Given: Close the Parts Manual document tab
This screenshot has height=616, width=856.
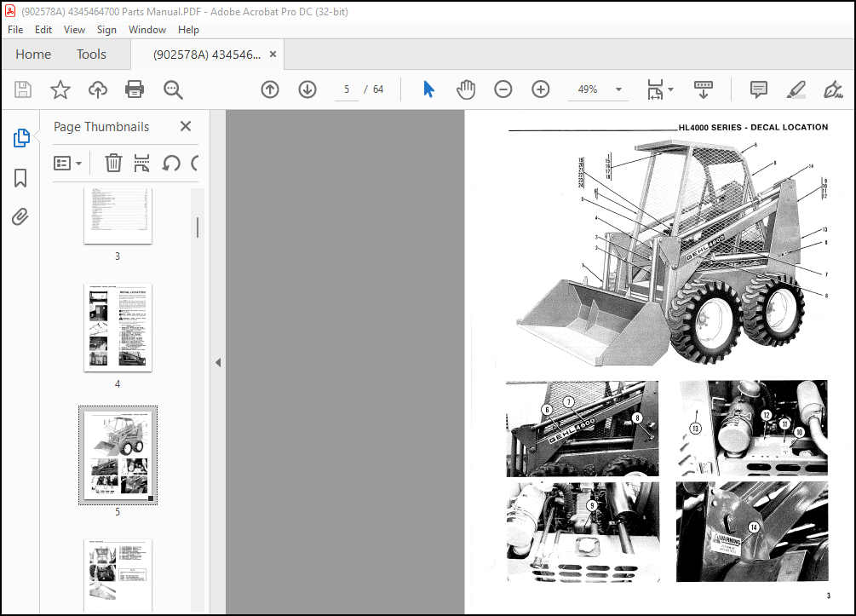Looking at the screenshot, I should 273,54.
